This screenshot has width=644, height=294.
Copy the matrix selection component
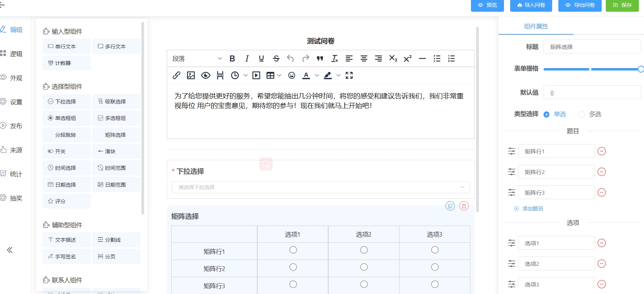[450, 206]
